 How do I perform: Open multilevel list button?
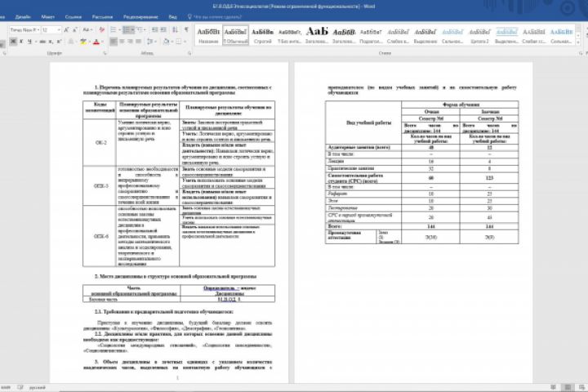(140, 29)
